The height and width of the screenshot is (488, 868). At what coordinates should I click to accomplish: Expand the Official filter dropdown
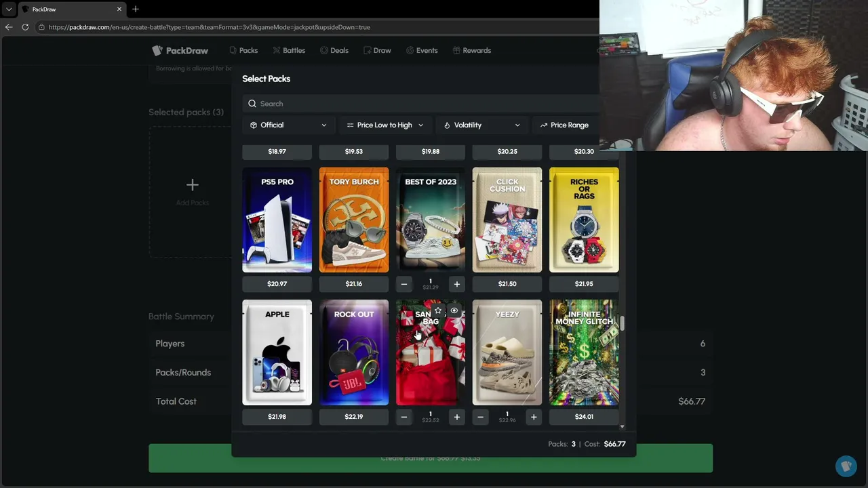288,125
